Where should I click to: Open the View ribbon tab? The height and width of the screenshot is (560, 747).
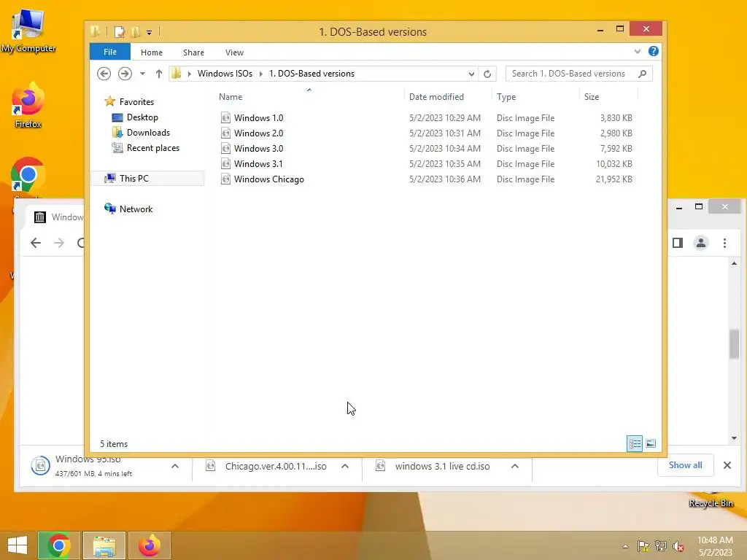pos(234,52)
